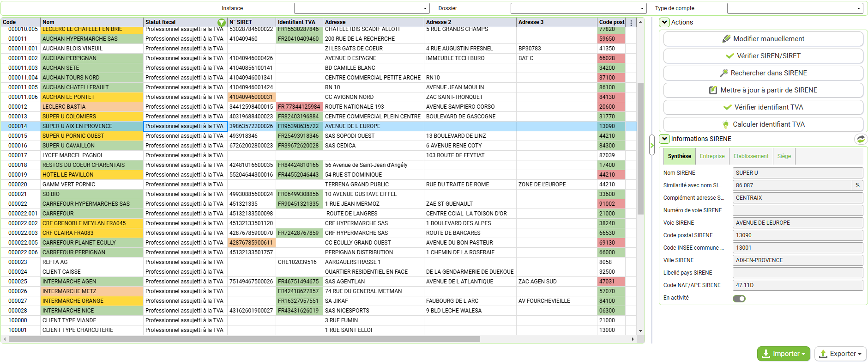Click the Voie SIRENE field
The height and width of the screenshot is (362, 868).
pos(798,223)
